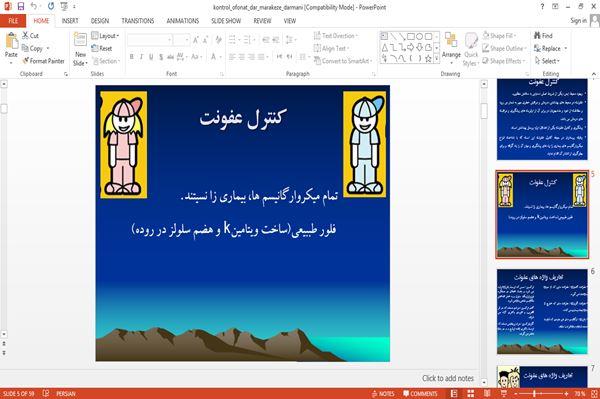This screenshot has width=600, height=399.
Task: Open the Section dropdown
Action: coord(106,61)
